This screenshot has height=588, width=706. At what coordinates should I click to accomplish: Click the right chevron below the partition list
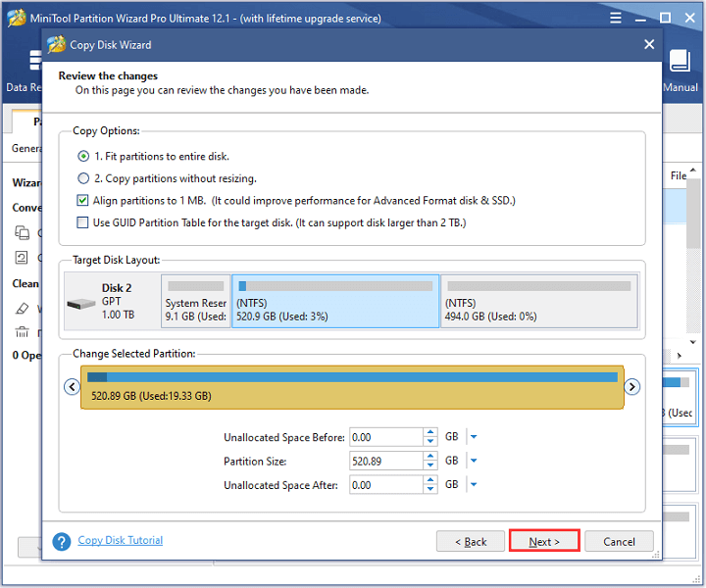point(679,356)
